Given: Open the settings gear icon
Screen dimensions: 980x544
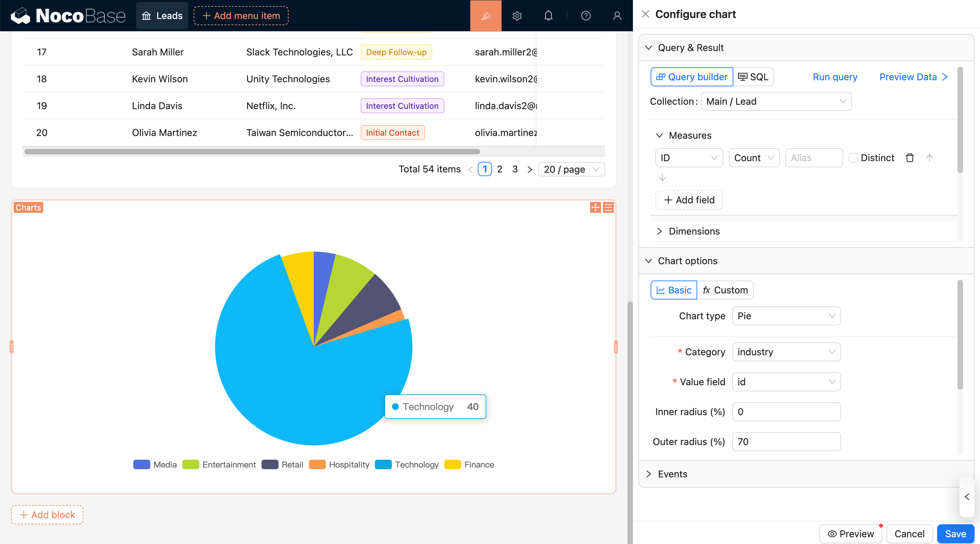Looking at the screenshot, I should click(517, 16).
